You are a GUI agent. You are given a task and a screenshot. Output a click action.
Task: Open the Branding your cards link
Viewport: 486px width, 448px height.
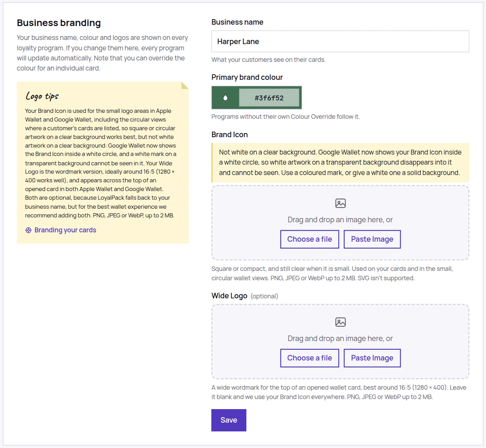[x=65, y=230]
